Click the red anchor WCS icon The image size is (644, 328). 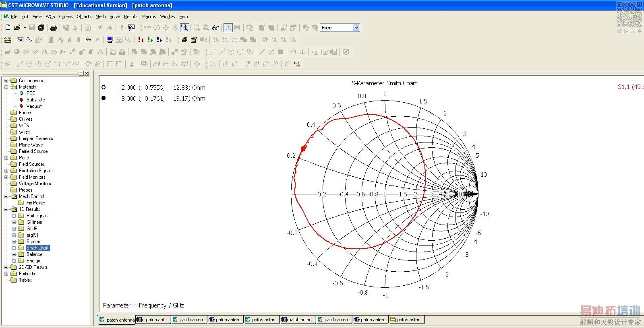[x=298, y=64]
